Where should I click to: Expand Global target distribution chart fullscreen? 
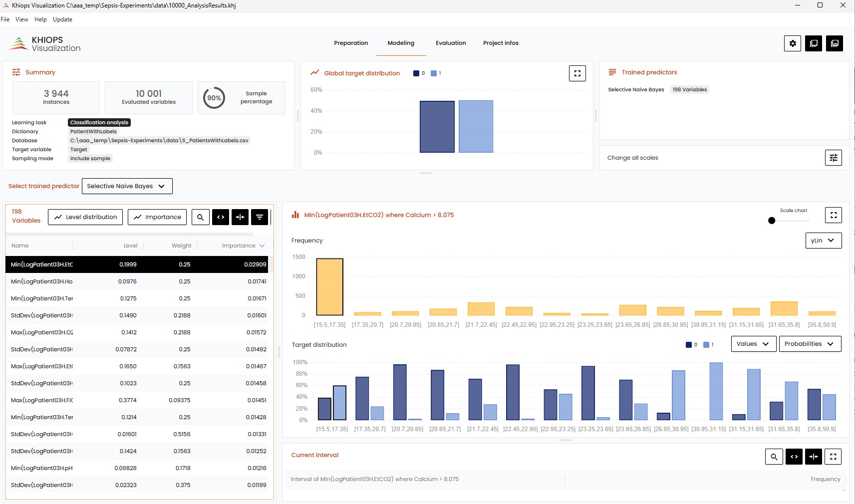(577, 73)
